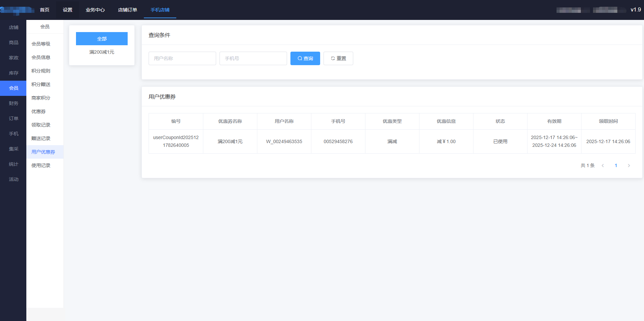Select page 1 in pagination
Image resolution: width=644 pixels, height=321 pixels.
click(616, 165)
